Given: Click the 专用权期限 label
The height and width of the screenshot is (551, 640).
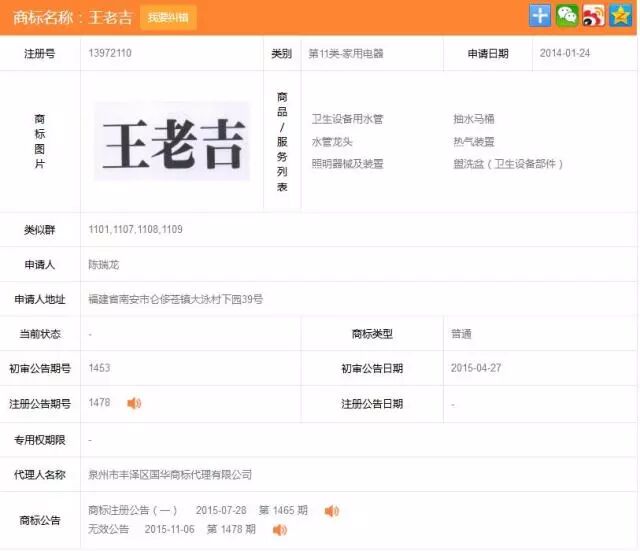Looking at the screenshot, I should tap(40, 440).
